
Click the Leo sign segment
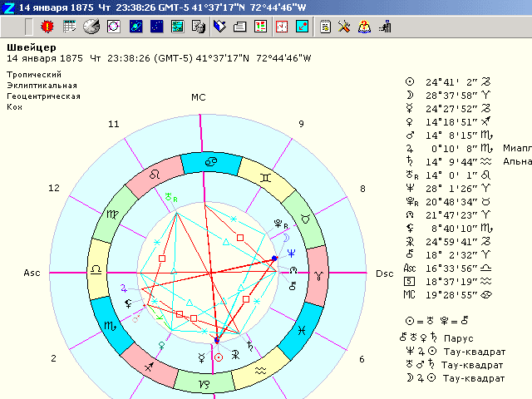(x=155, y=175)
